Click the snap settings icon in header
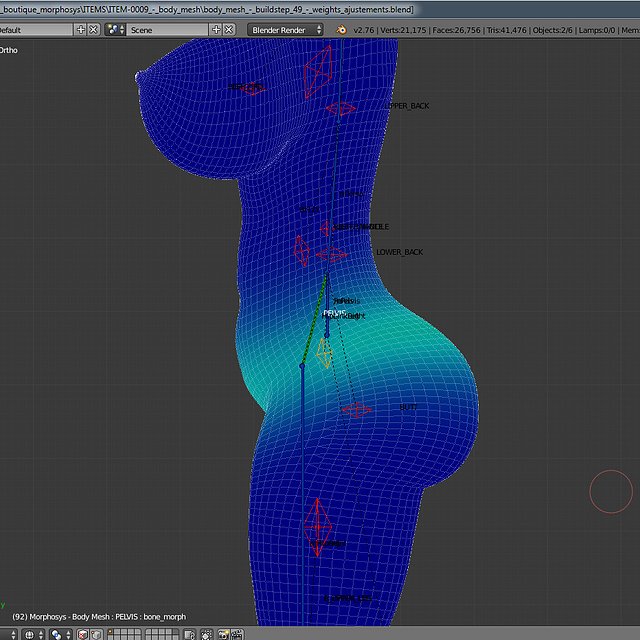Screen dimensions: 640x640 pos(207,634)
